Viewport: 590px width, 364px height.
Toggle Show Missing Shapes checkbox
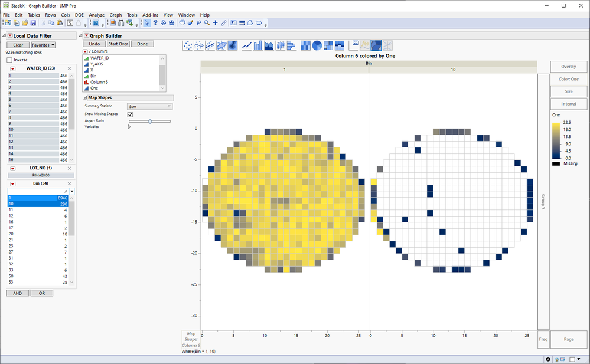pos(130,114)
